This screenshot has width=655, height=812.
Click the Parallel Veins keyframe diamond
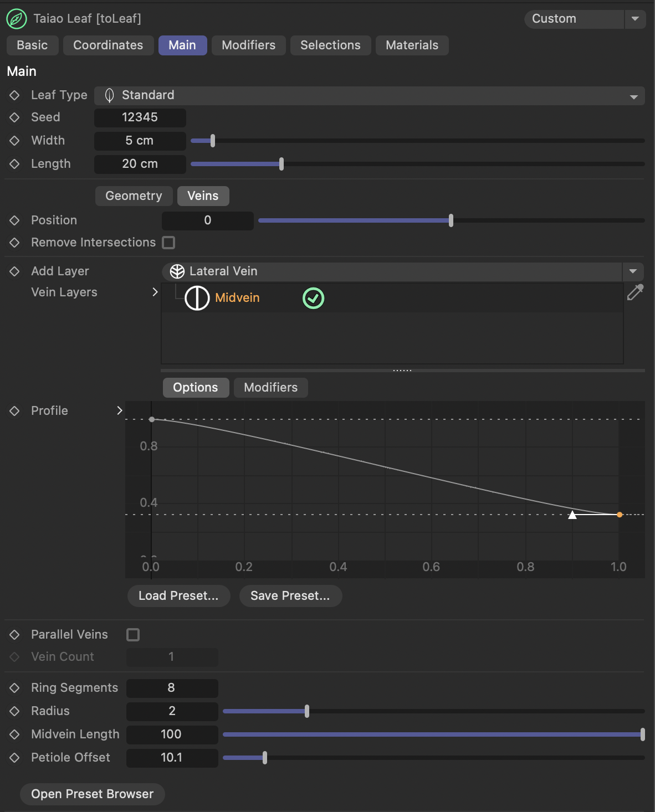point(14,635)
